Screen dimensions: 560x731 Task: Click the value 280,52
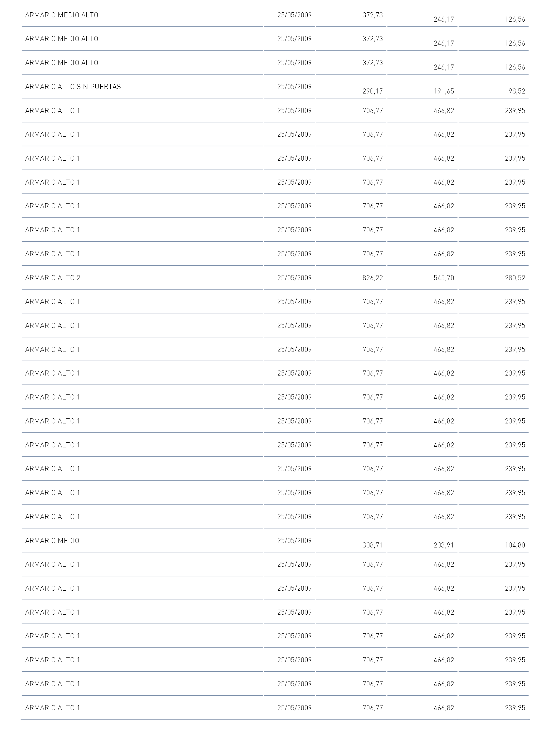(515, 278)
